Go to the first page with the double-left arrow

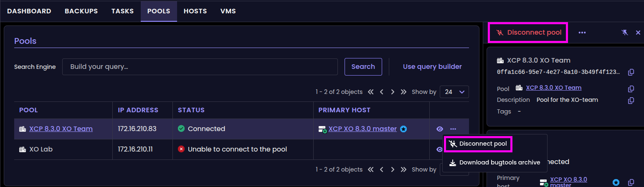370,92
